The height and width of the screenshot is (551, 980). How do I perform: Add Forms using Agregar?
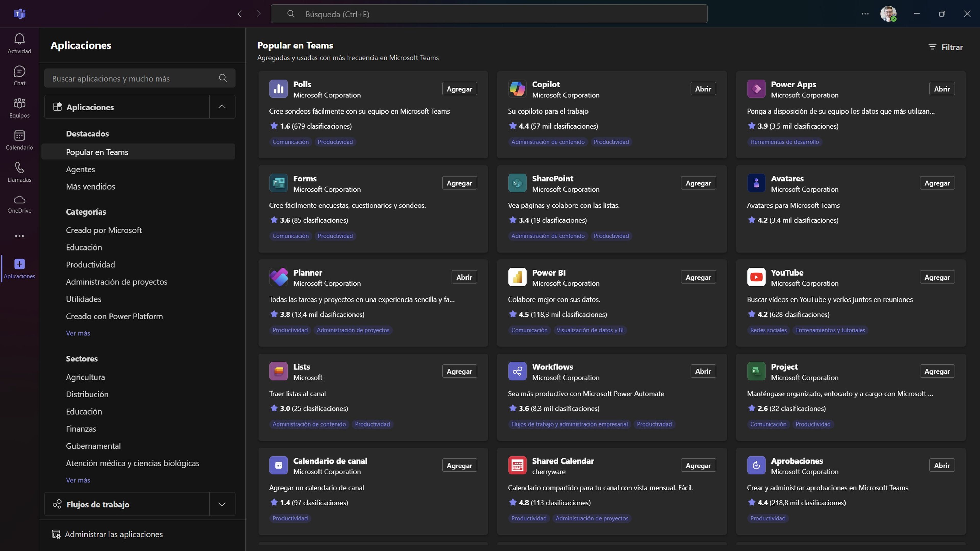point(460,183)
